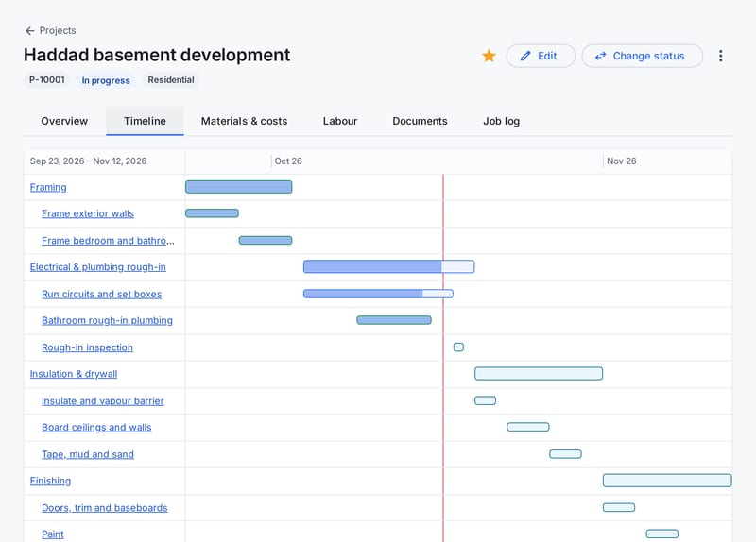
Task: Click the Insulation & drywall Gantt bar
Action: click(x=539, y=373)
